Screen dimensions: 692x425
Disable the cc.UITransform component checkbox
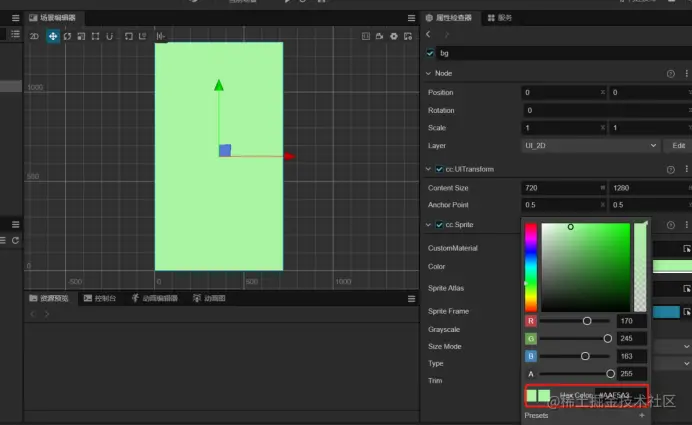(x=439, y=169)
